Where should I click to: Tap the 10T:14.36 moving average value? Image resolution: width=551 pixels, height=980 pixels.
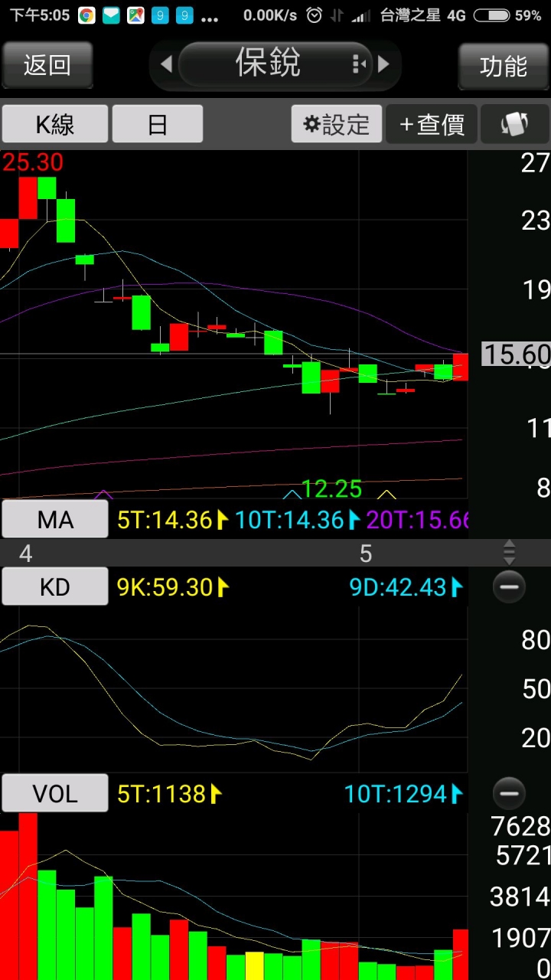click(x=297, y=520)
